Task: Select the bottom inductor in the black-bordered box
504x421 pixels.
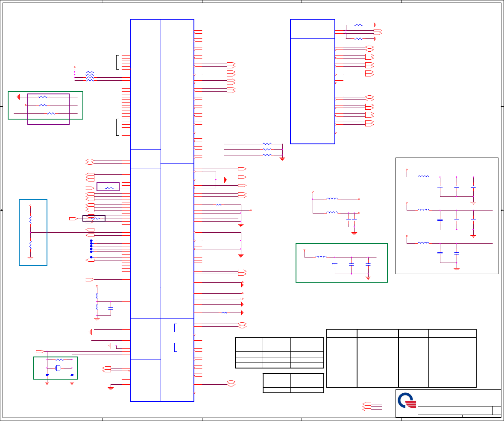Action: (x=423, y=243)
